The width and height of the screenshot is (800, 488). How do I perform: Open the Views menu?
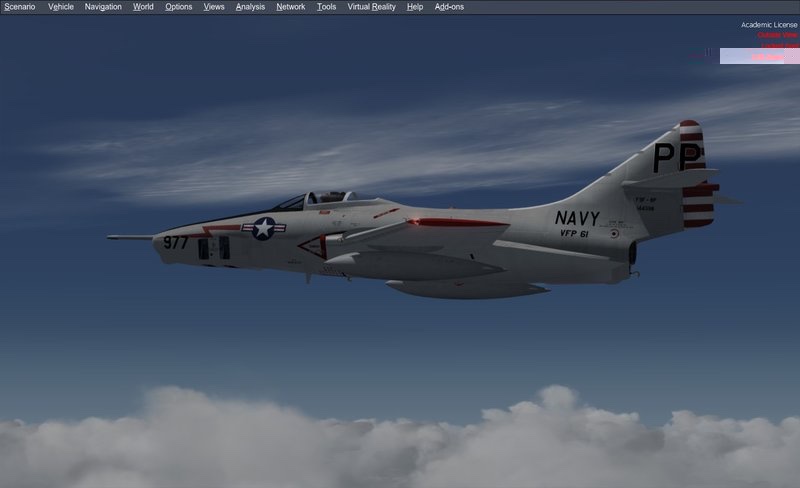point(214,7)
